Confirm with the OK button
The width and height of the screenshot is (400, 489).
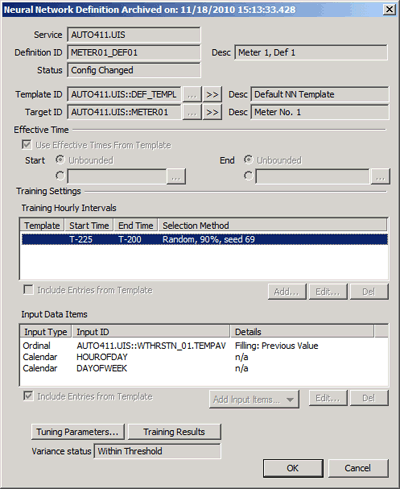coord(293,468)
